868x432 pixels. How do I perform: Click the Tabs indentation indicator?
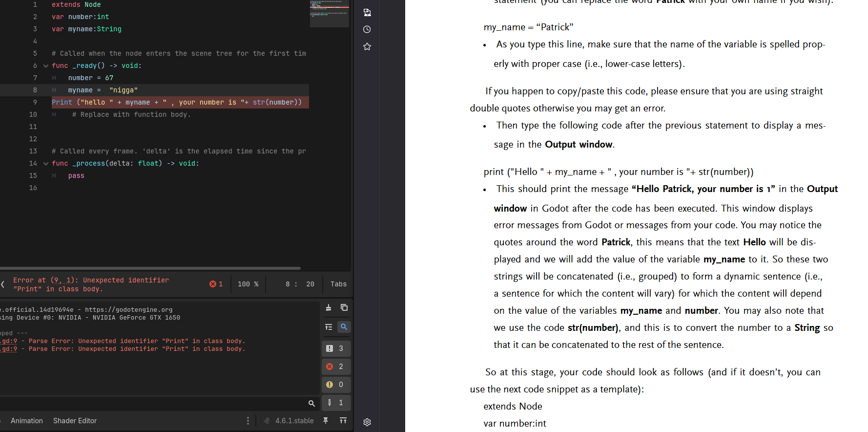click(338, 284)
